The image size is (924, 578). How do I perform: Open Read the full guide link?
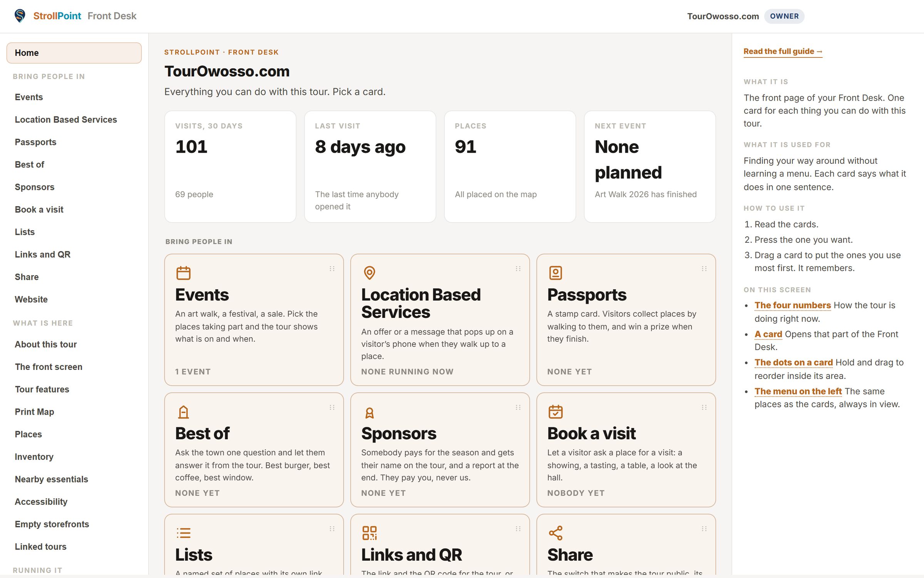tap(783, 51)
